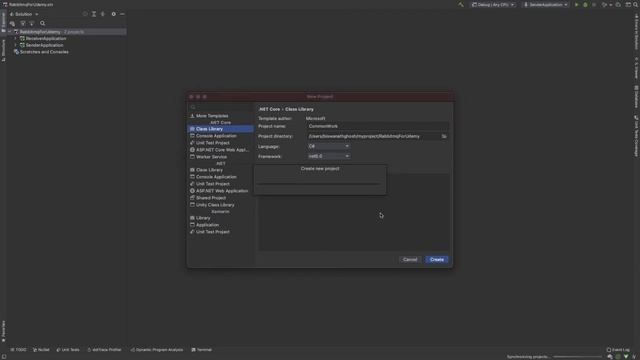Expand the SenderApplication project node

[x=16, y=45]
